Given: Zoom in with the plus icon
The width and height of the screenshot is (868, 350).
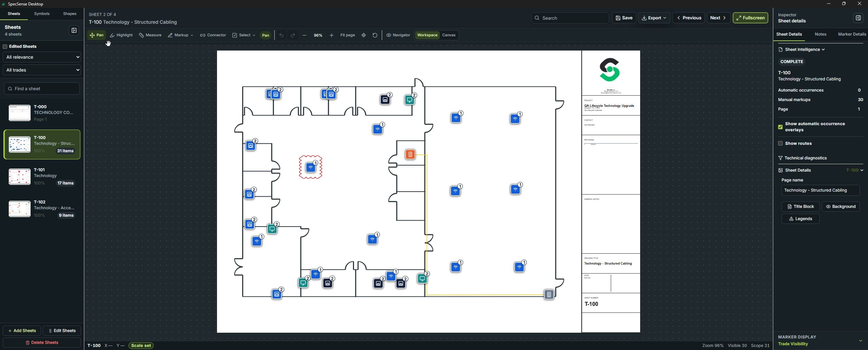Looking at the screenshot, I should (332, 35).
